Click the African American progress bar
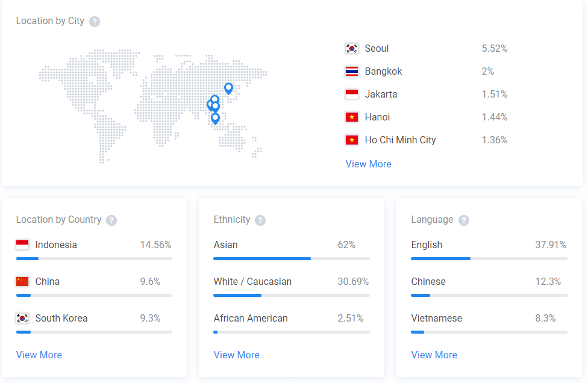The height and width of the screenshot is (383, 588). pyautogui.click(x=292, y=332)
